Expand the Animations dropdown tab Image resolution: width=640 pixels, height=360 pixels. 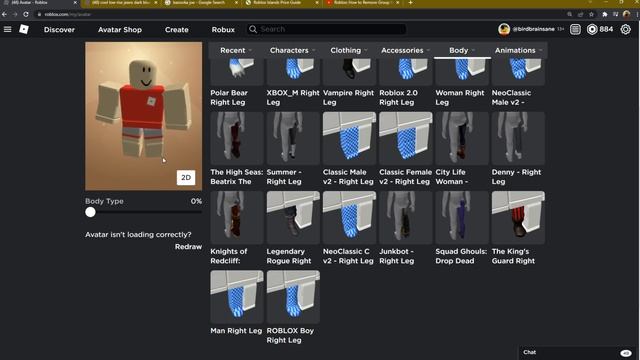point(518,50)
